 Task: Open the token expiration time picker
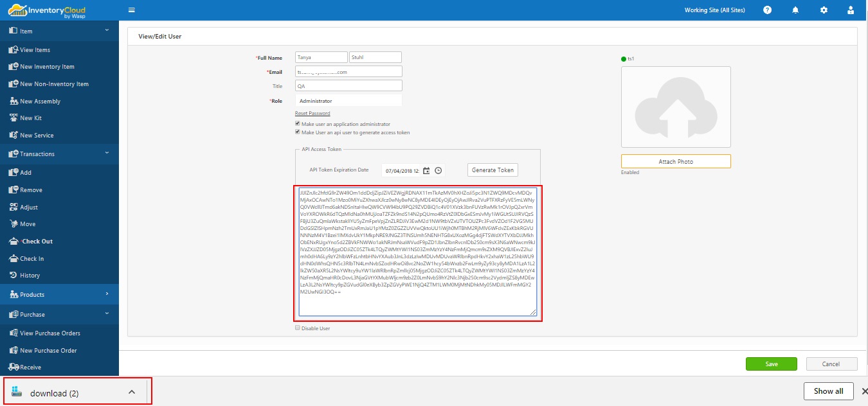point(439,170)
